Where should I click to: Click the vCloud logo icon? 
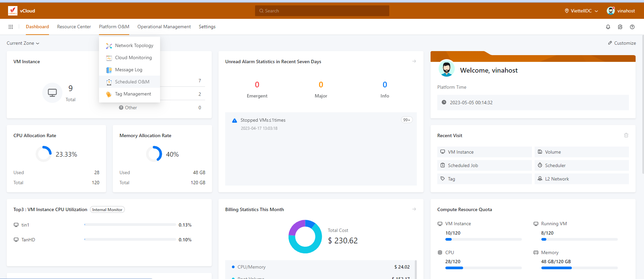(13, 11)
